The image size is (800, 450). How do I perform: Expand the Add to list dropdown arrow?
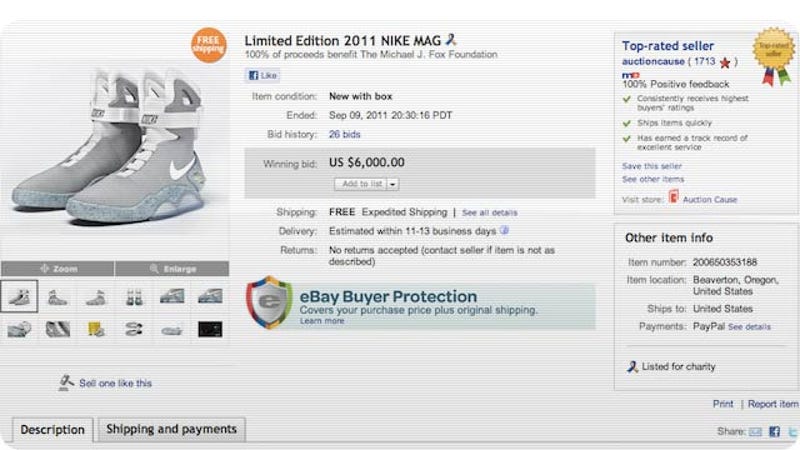coord(393,184)
